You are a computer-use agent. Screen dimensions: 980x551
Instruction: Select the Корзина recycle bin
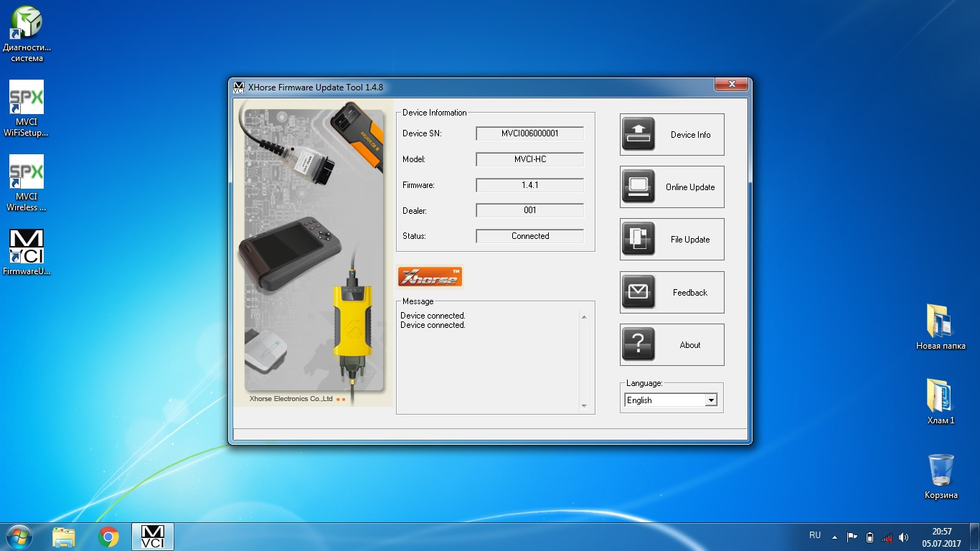tap(941, 476)
